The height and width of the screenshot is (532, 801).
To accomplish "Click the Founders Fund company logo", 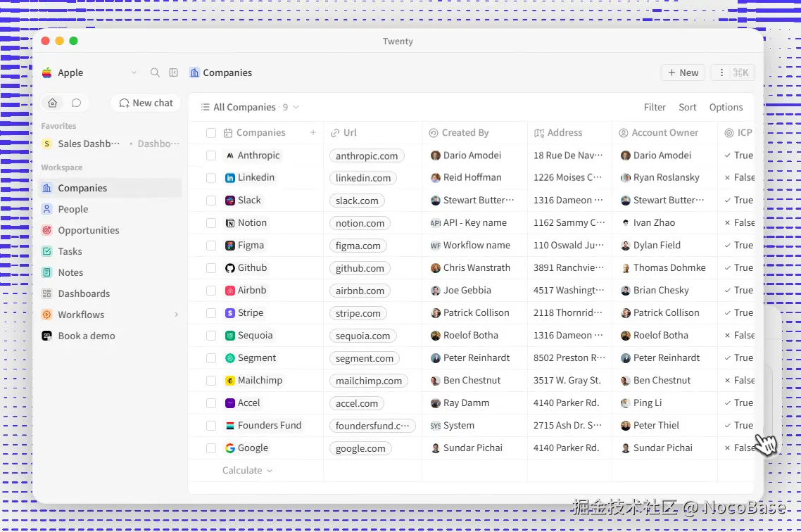I will tap(230, 425).
